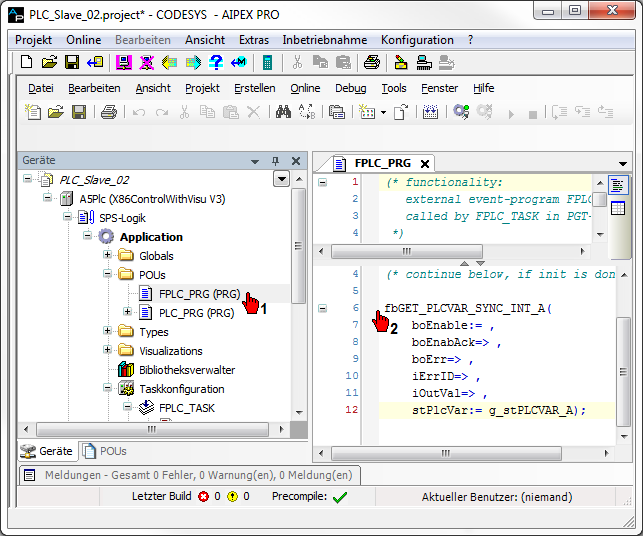Expand the Visualizations folder
Screen dimensions: 643x537
click(x=107, y=349)
